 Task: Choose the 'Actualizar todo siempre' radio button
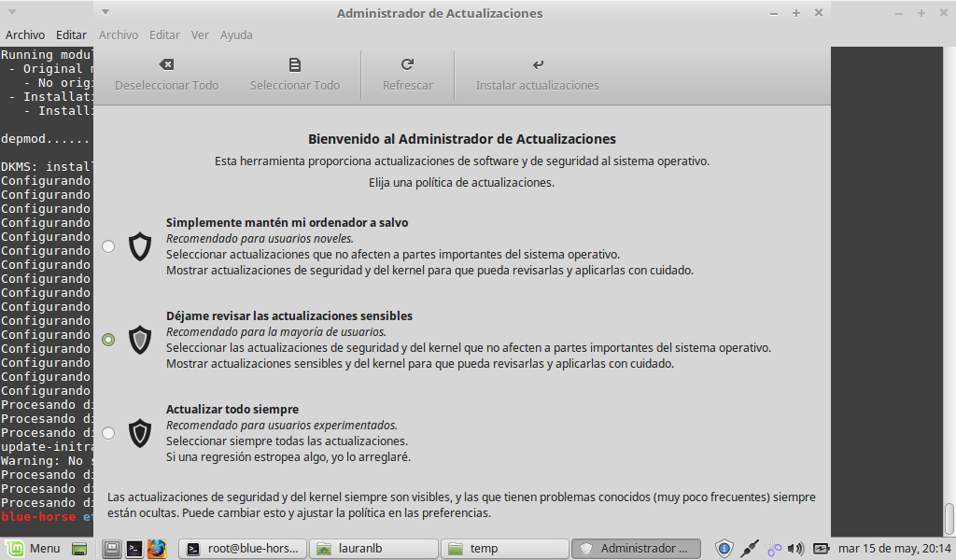[108, 433]
